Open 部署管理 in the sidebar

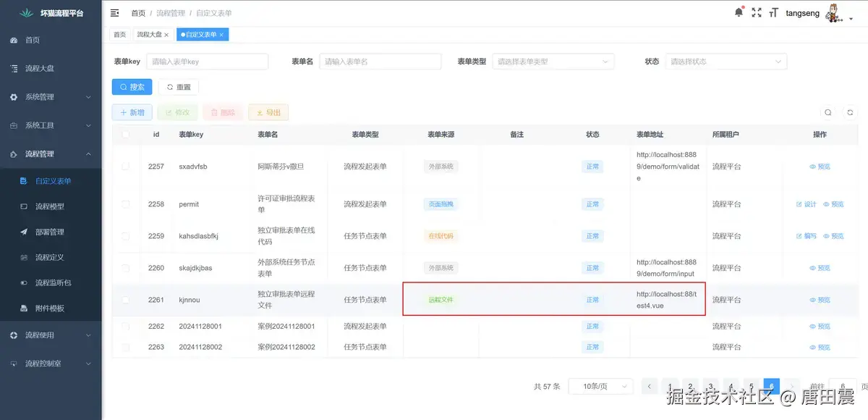pyautogui.click(x=51, y=232)
